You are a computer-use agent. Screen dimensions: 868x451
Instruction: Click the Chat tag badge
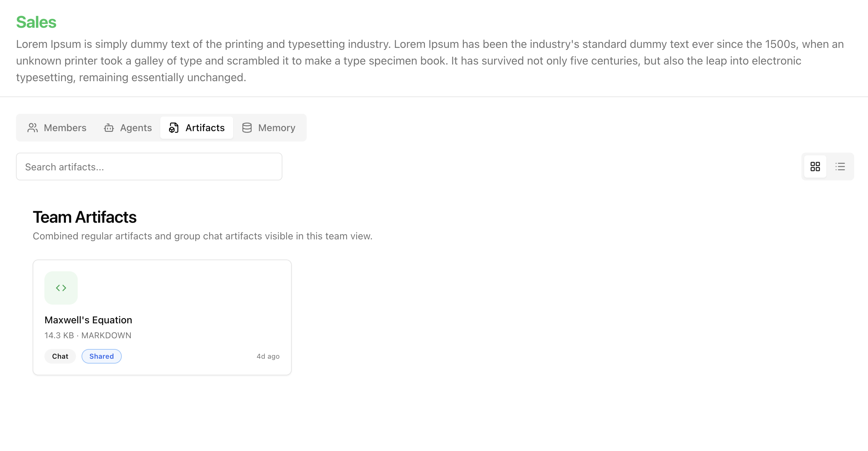click(x=60, y=356)
